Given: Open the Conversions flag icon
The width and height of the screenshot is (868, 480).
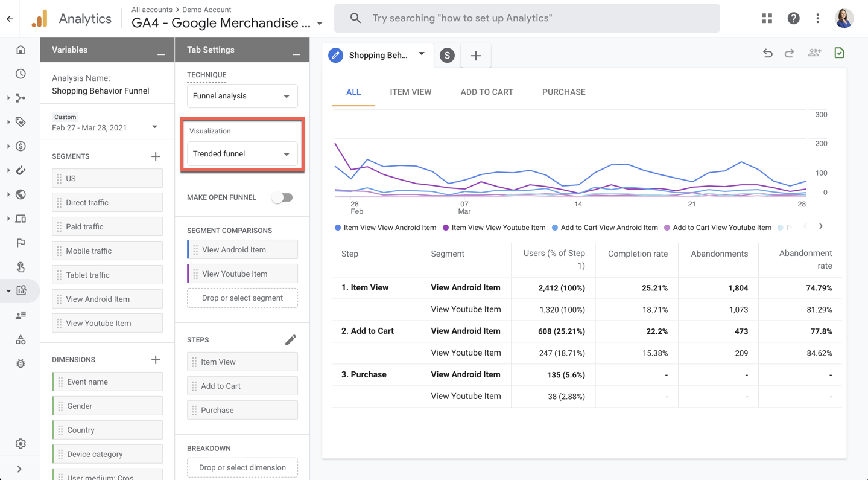Looking at the screenshot, I should pos(21,243).
